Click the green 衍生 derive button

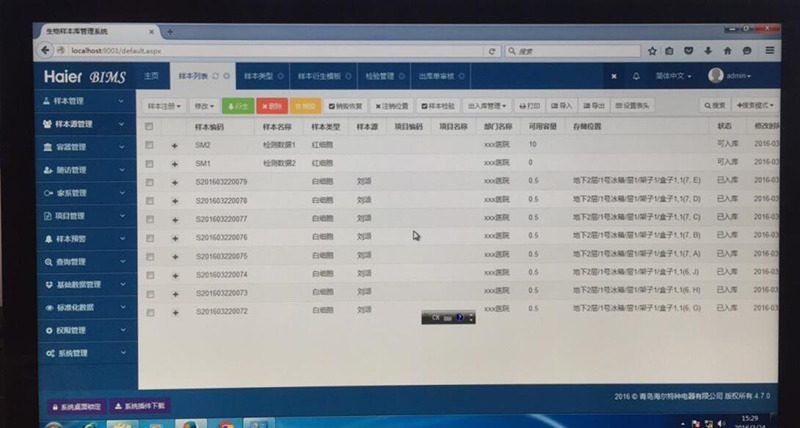point(238,105)
